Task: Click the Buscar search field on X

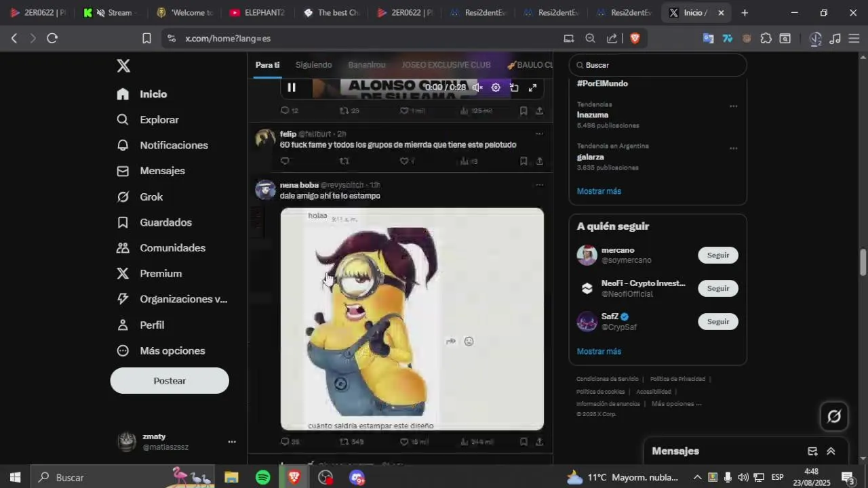Action: click(658, 65)
